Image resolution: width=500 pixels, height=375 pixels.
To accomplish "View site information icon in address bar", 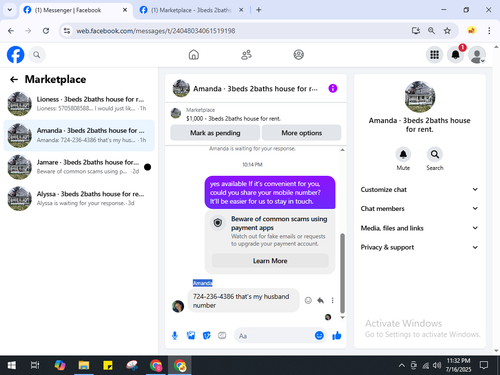I will point(67,31).
